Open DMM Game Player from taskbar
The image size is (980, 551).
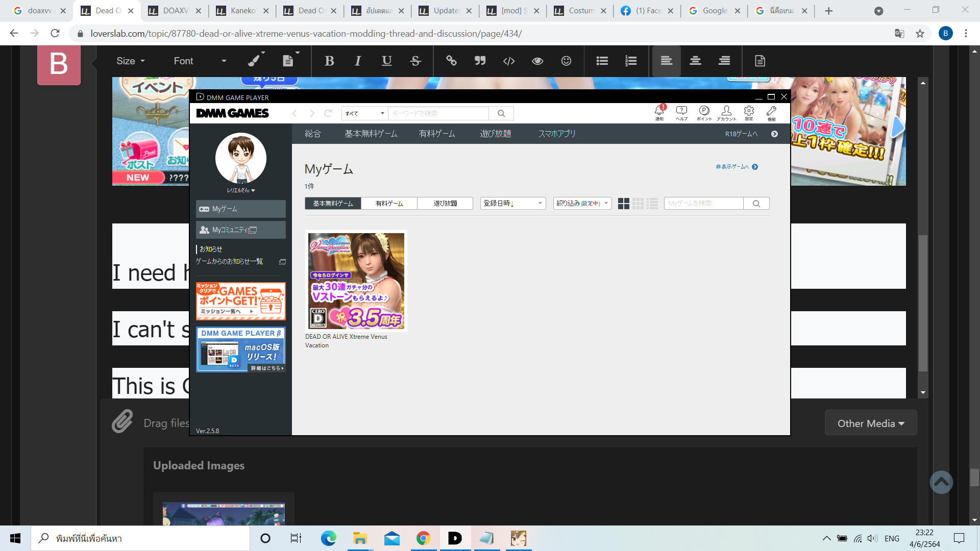[455, 538]
